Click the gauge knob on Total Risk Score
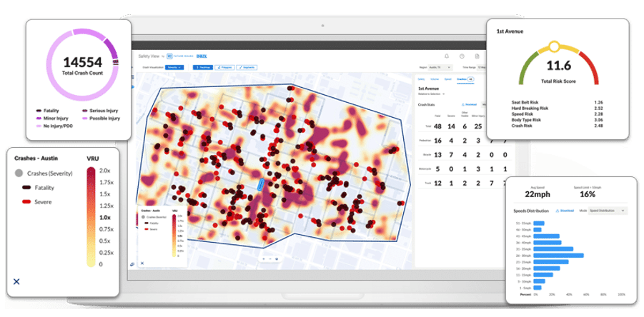 (554, 46)
